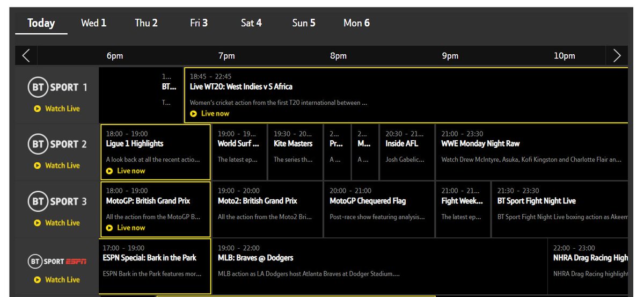View the Sun 5 schedule tab
644x297 pixels.
tap(304, 23)
